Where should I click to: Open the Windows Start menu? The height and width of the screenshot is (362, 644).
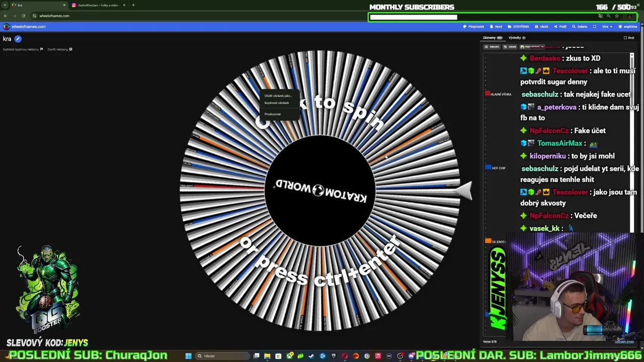pos(189,356)
